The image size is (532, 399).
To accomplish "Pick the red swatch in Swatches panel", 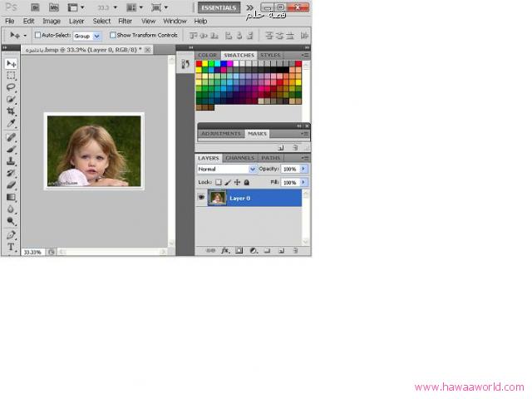I will pyautogui.click(x=199, y=64).
